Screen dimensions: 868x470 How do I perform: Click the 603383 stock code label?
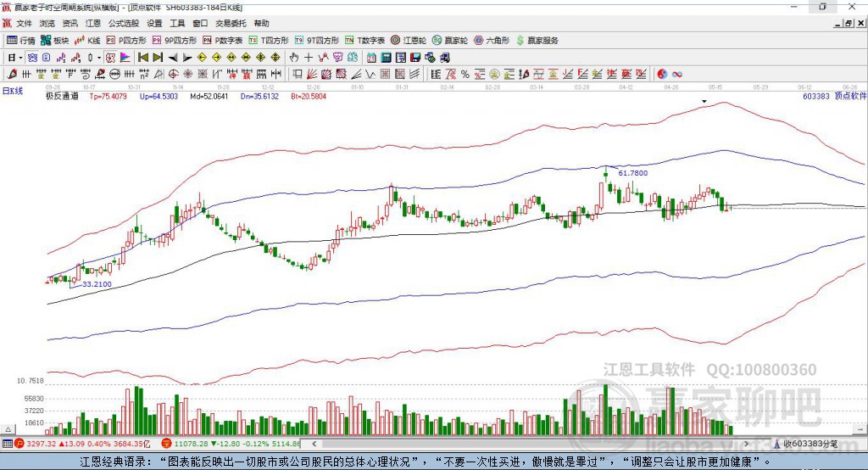[816, 96]
